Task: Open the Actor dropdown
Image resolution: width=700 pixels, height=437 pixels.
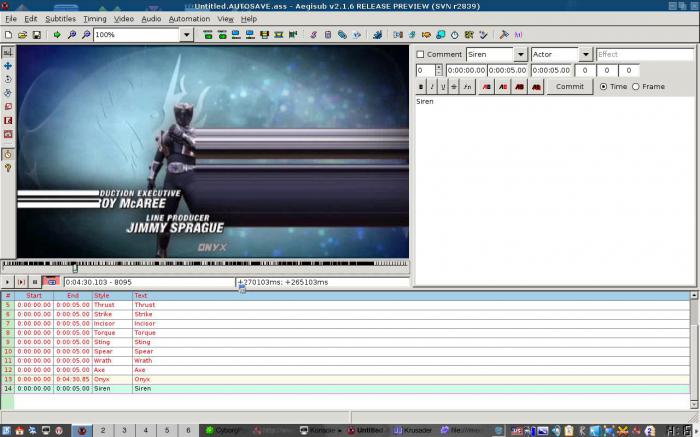Action: pos(586,54)
